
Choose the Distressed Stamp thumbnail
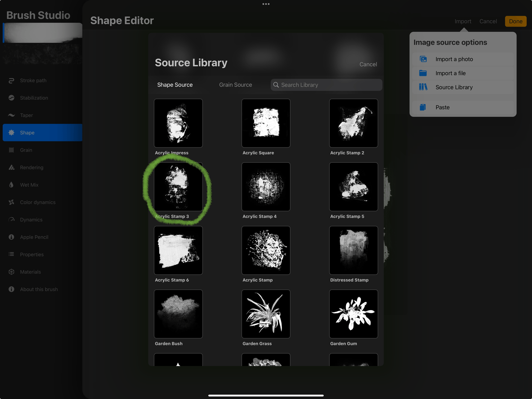[x=354, y=250]
